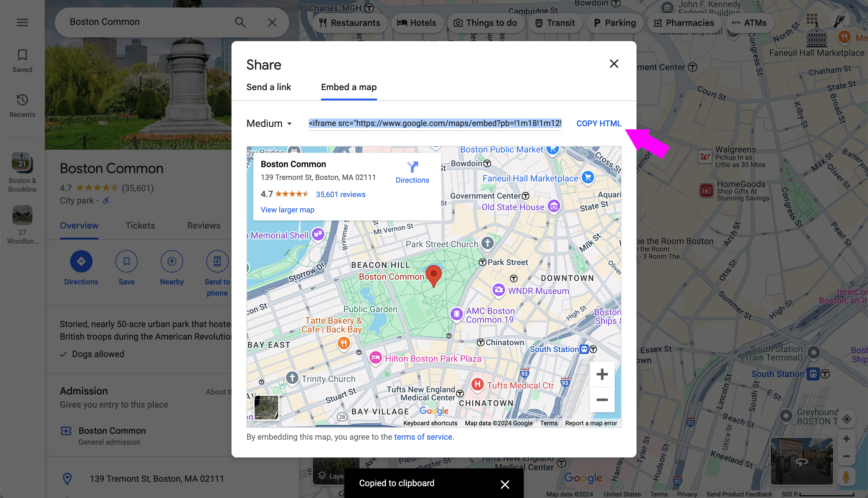The height and width of the screenshot is (498, 868).
Task: Click Hilton Boston Park Plaza marker
Action: click(375, 358)
